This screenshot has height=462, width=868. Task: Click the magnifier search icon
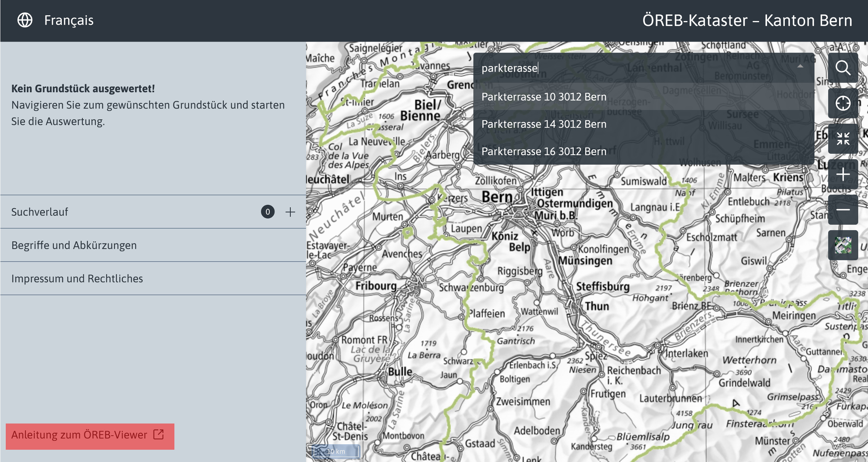tap(843, 68)
